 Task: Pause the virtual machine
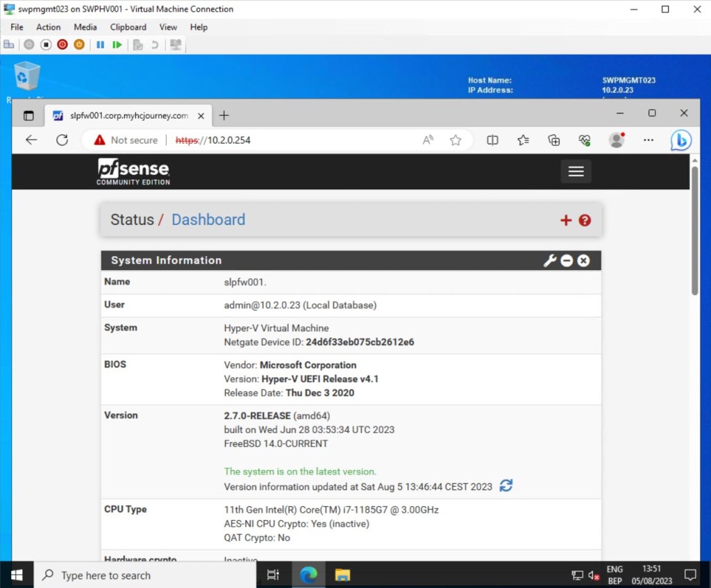pyautogui.click(x=100, y=44)
